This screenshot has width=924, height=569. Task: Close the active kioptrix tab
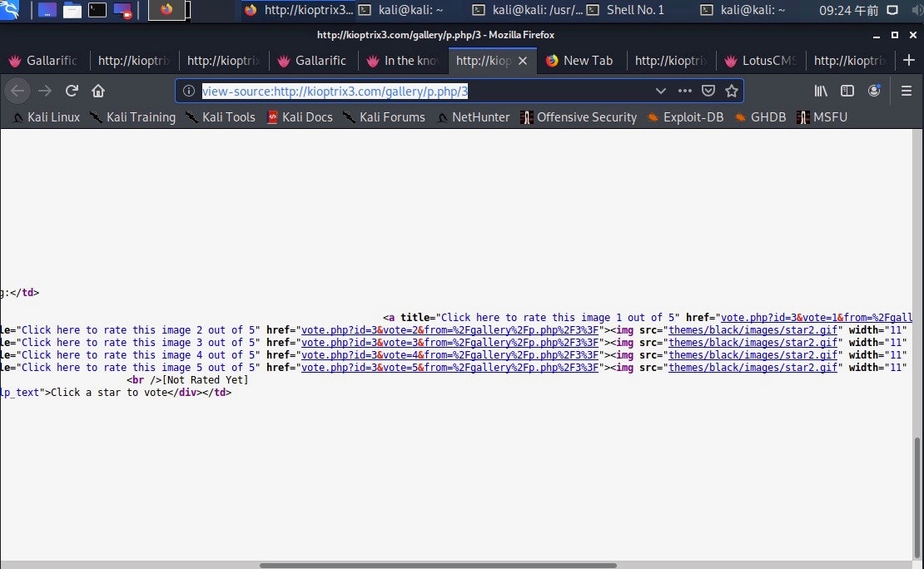tap(523, 61)
